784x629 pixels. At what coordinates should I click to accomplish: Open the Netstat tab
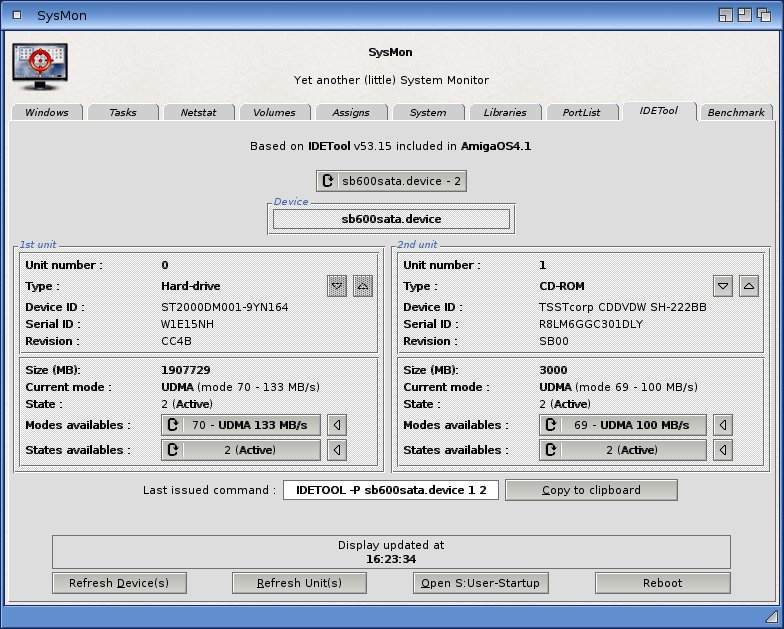tap(198, 112)
